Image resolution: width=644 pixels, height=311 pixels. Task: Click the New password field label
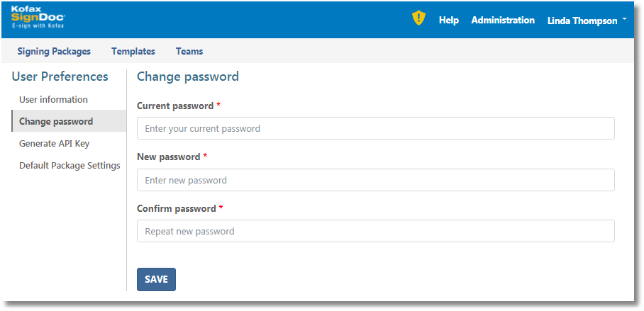[x=168, y=157]
